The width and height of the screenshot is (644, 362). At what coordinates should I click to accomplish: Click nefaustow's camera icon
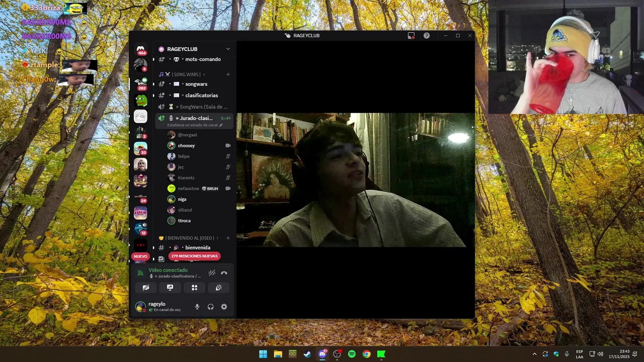[x=228, y=189]
